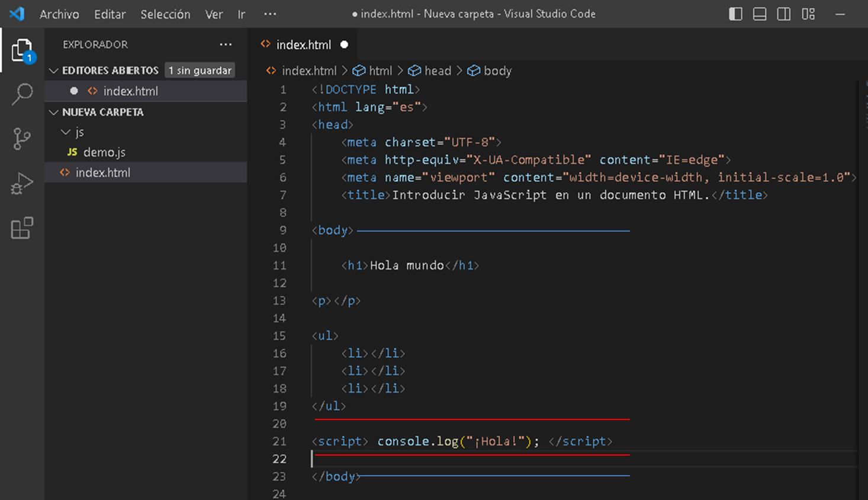
Task: Click line number 9 in gutter
Action: (282, 230)
